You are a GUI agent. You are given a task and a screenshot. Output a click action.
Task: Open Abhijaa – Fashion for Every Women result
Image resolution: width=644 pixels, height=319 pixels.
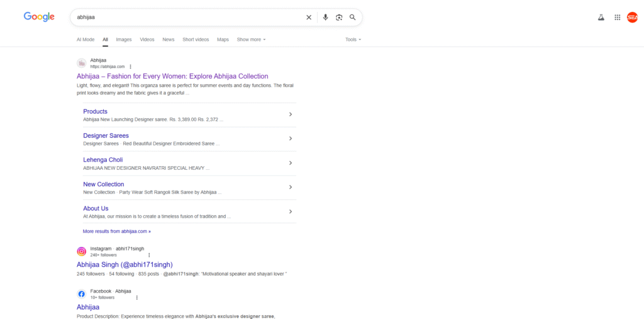click(172, 76)
